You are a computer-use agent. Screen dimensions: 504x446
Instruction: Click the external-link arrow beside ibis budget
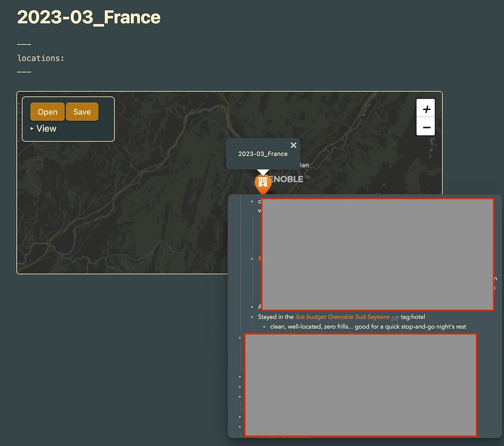pos(395,317)
